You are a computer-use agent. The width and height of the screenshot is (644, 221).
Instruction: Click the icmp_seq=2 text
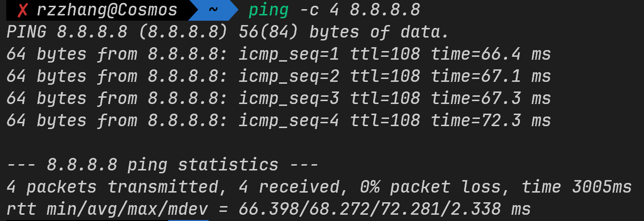289,76
